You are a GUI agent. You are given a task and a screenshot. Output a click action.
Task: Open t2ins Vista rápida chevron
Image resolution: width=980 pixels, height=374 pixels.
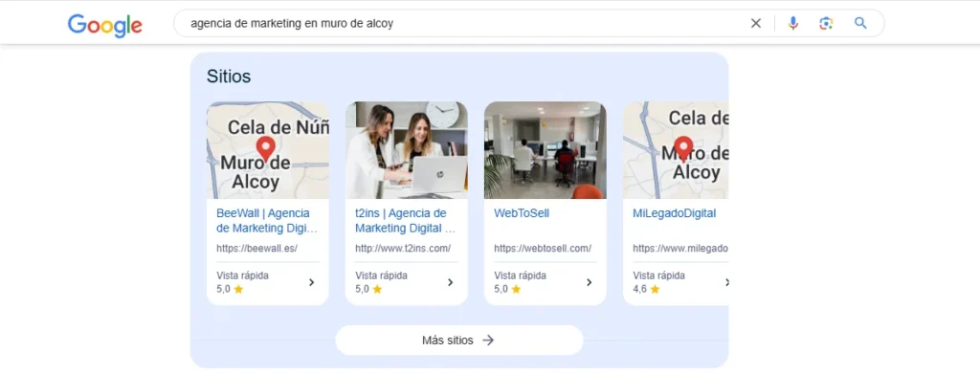[450, 282]
